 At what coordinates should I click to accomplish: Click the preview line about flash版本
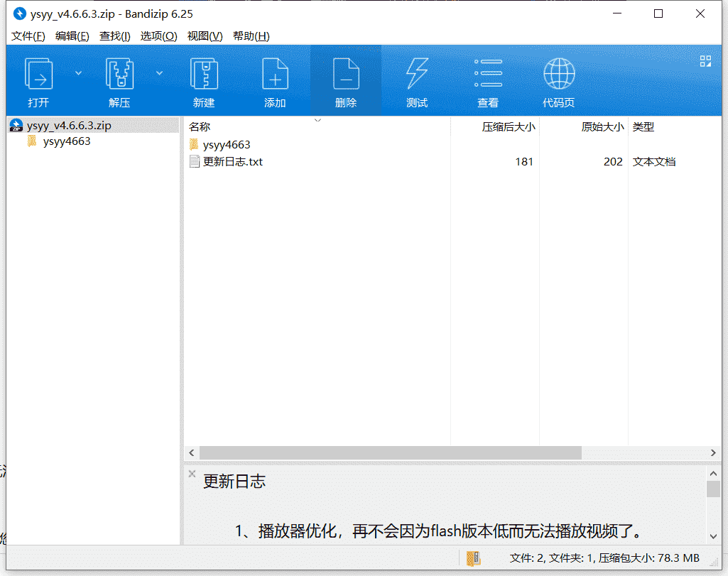pyautogui.click(x=438, y=531)
